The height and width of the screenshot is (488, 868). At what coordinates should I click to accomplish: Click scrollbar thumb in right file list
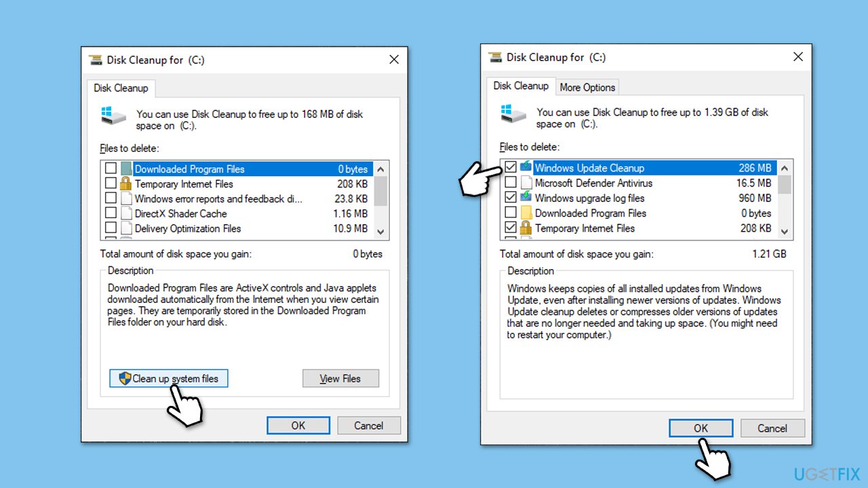[x=785, y=184]
